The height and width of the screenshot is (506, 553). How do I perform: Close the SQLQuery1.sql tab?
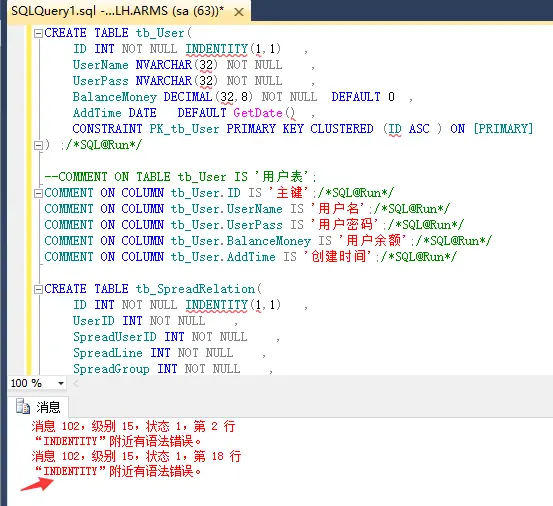tap(239, 12)
